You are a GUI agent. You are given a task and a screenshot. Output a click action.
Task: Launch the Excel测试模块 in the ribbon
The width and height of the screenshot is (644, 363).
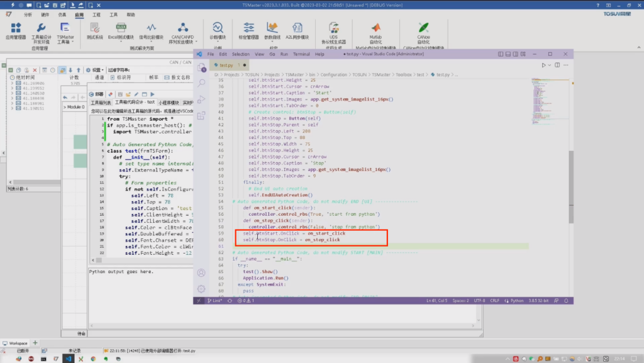pos(121,30)
